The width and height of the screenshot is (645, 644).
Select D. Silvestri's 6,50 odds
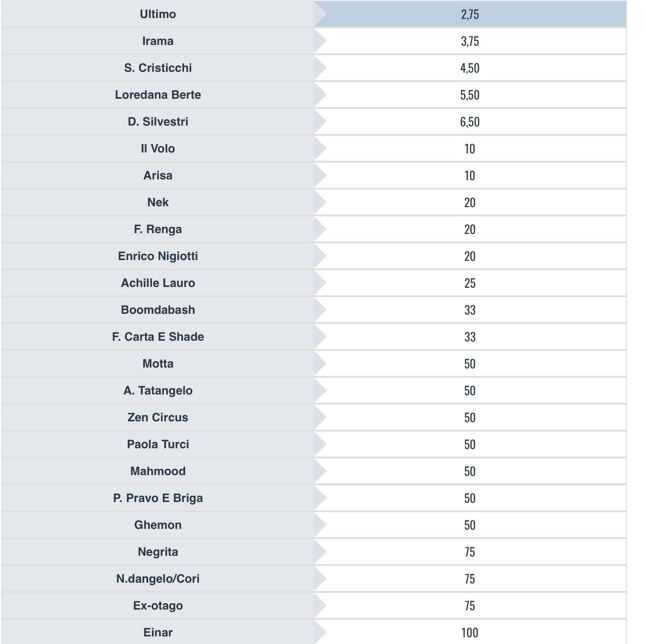470,122
